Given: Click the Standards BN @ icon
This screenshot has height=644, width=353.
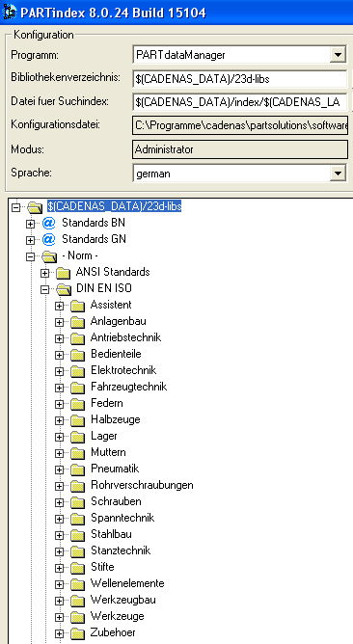Looking at the screenshot, I should coord(48,223).
